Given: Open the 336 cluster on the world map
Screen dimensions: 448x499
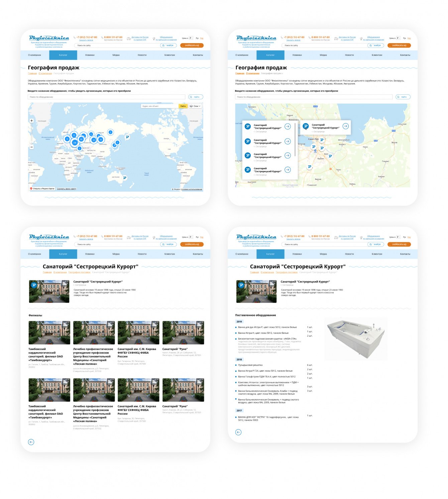Looking at the screenshot, I should (x=75, y=143).
